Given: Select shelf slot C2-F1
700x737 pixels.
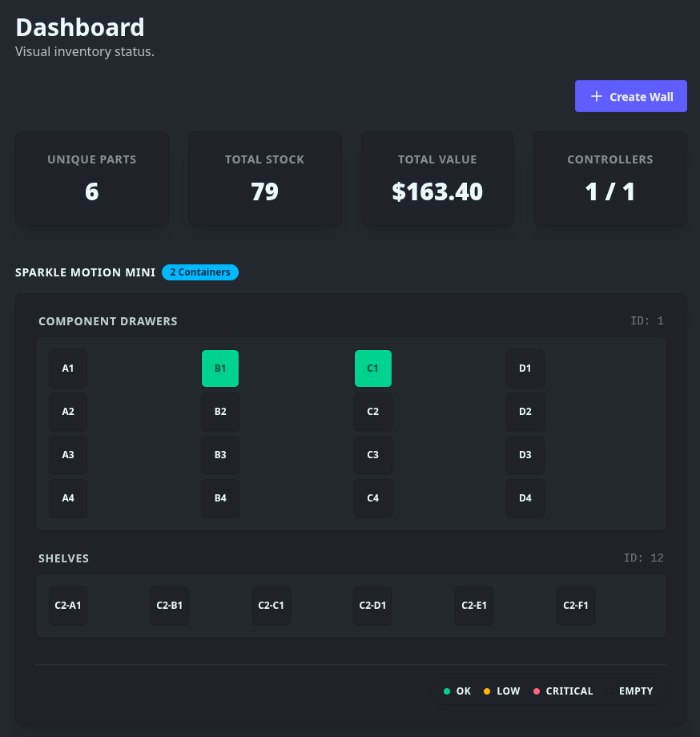Looking at the screenshot, I should tap(576, 606).
